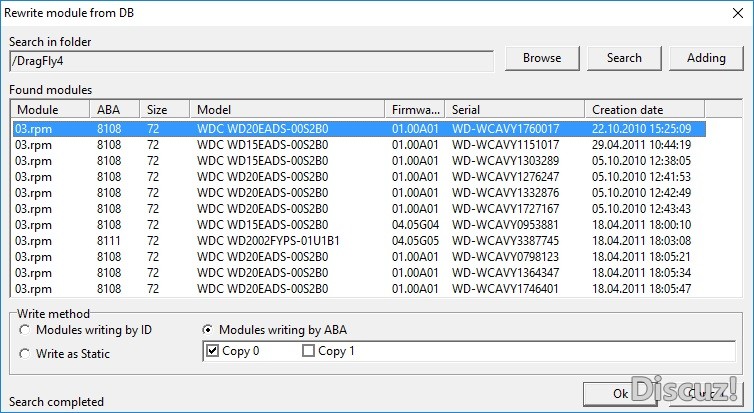Sort list by Model column header
Viewport: 754px width, 413px height.
click(x=288, y=109)
